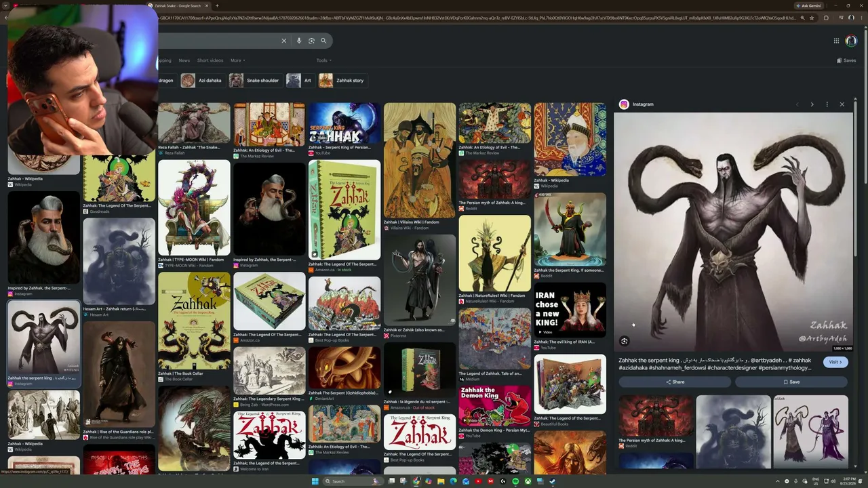Open Xbox app from the taskbar
Screen dimensions: 868x488
(528, 481)
